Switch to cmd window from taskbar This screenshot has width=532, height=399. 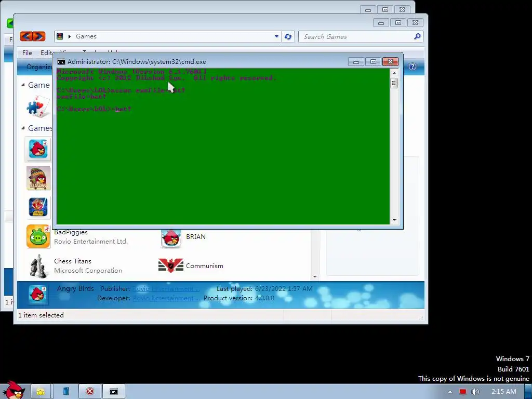(x=114, y=392)
